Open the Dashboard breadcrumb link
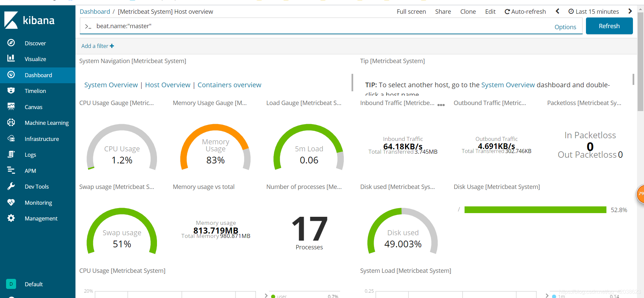The height and width of the screenshot is (298, 644). click(x=95, y=12)
